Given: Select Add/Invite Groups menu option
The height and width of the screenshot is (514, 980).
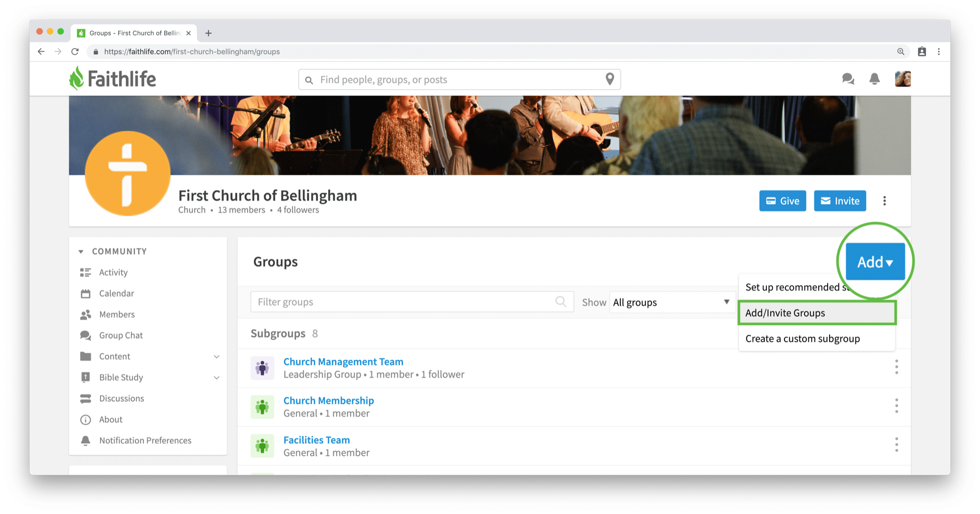Looking at the screenshot, I should point(817,313).
